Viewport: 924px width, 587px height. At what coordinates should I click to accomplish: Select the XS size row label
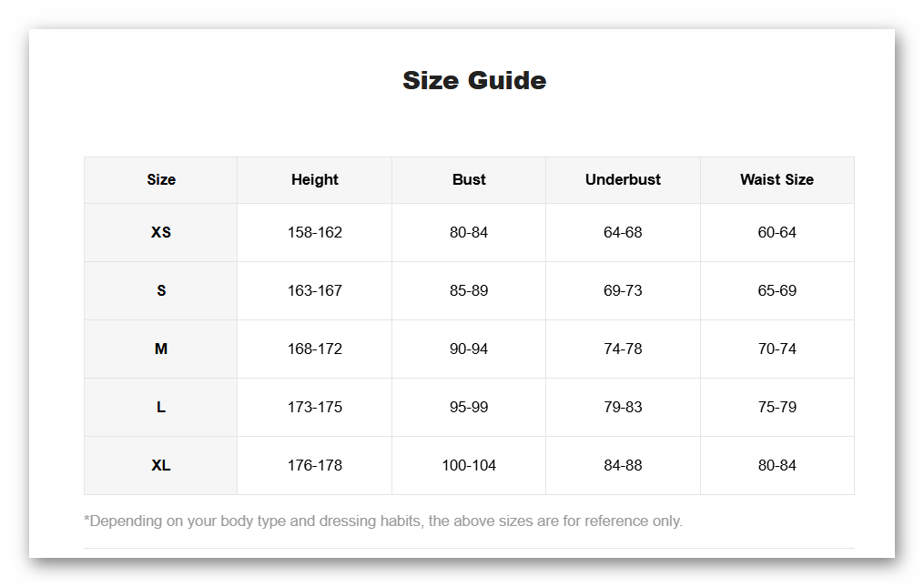point(161,232)
